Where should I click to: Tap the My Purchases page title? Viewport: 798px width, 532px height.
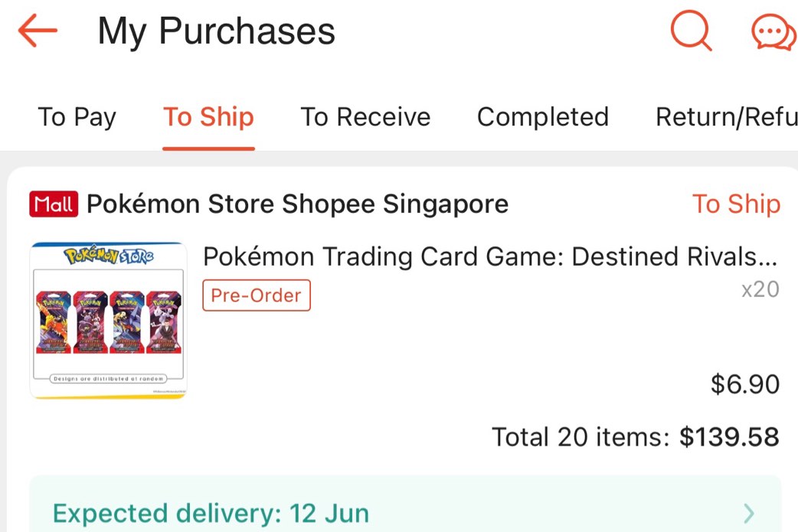pos(216,31)
